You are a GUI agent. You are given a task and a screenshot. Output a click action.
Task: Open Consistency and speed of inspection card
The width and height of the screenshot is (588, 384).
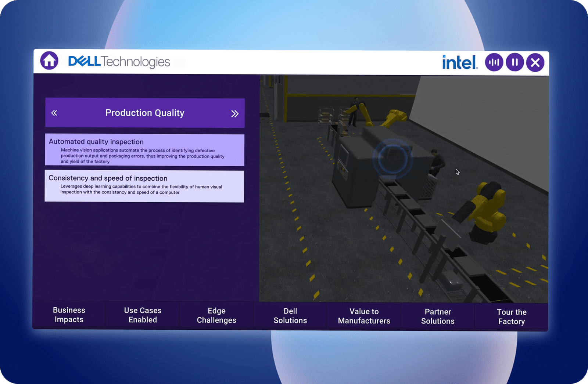pos(144,186)
